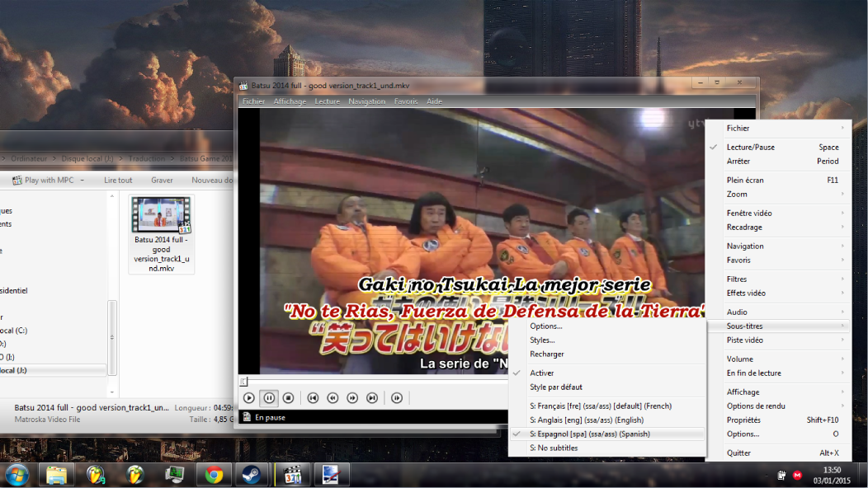868x488 pixels.
Task: Open subtitle Options... entry
Action: pos(607,326)
